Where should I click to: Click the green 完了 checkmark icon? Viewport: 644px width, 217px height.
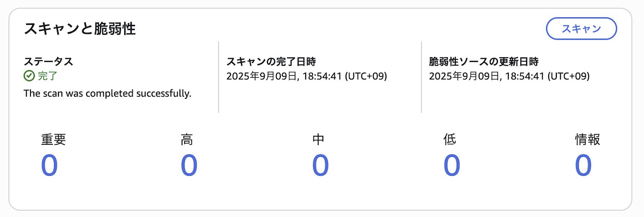(29, 76)
